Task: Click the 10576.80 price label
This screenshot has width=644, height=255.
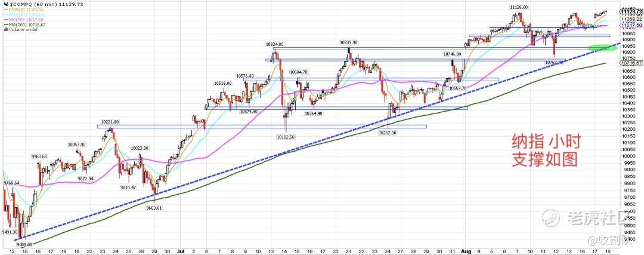Action: pos(245,76)
